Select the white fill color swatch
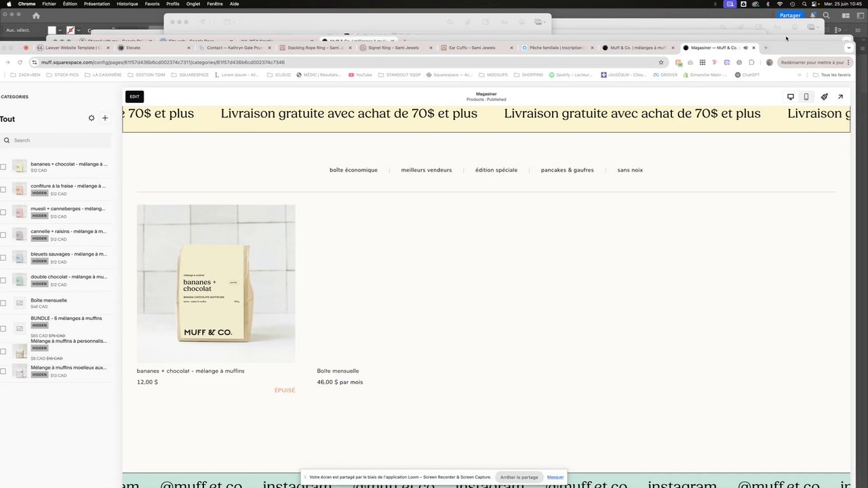Viewport: 868px width, 488px height. 52,30
